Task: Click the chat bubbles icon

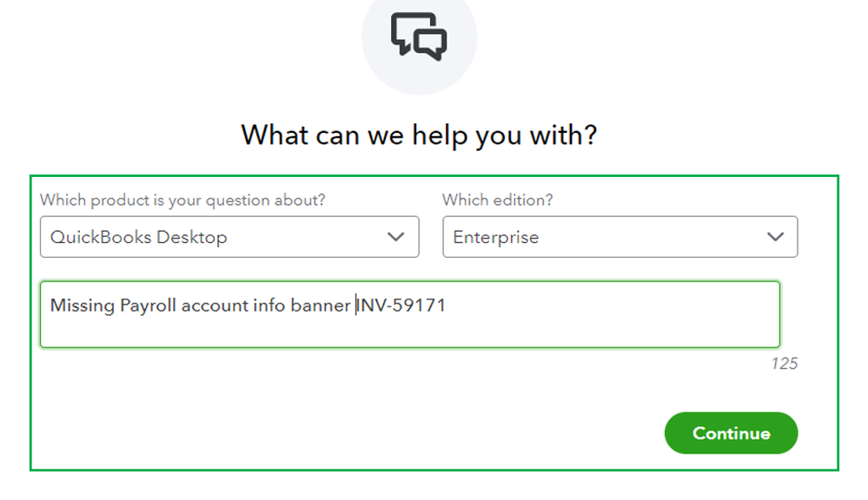Action: pyautogui.click(x=419, y=37)
